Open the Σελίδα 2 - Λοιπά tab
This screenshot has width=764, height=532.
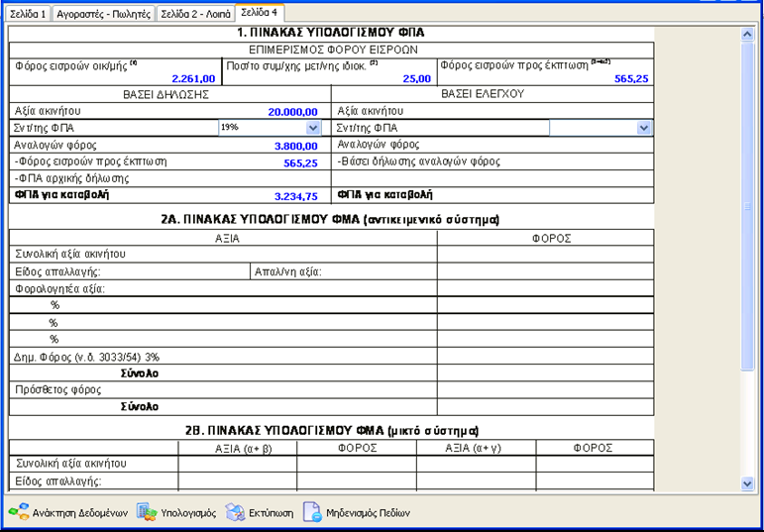coord(195,14)
